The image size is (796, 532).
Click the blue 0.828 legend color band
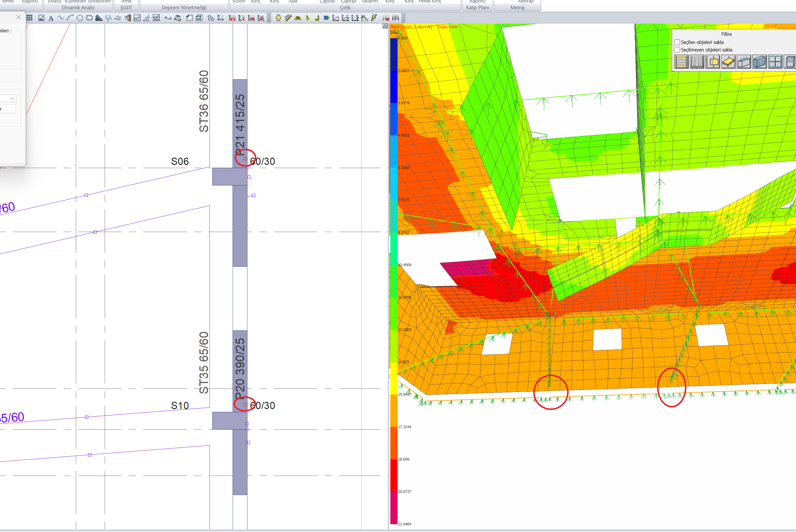click(x=394, y=54)
